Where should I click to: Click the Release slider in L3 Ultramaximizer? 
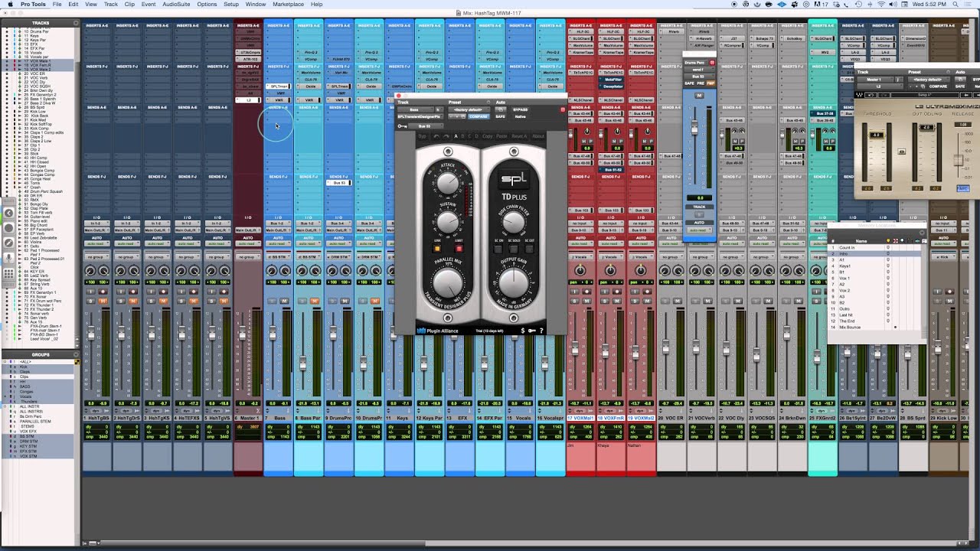click(958, 161)
